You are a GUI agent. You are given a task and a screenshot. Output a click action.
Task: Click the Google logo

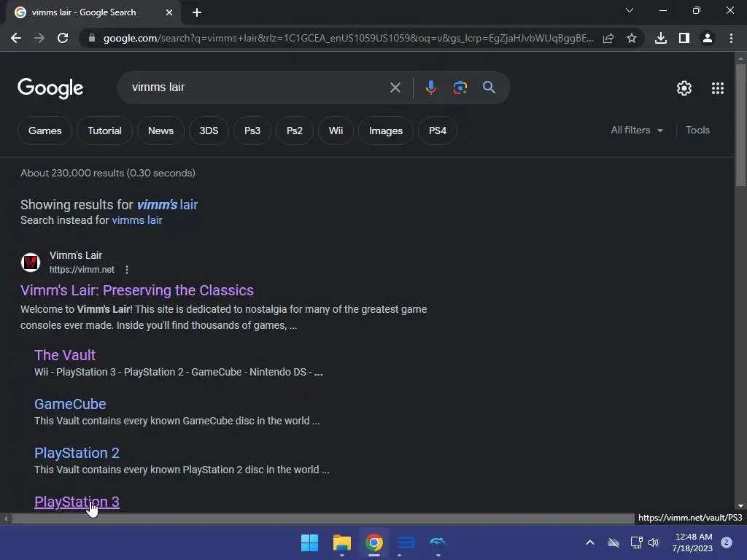50,88
